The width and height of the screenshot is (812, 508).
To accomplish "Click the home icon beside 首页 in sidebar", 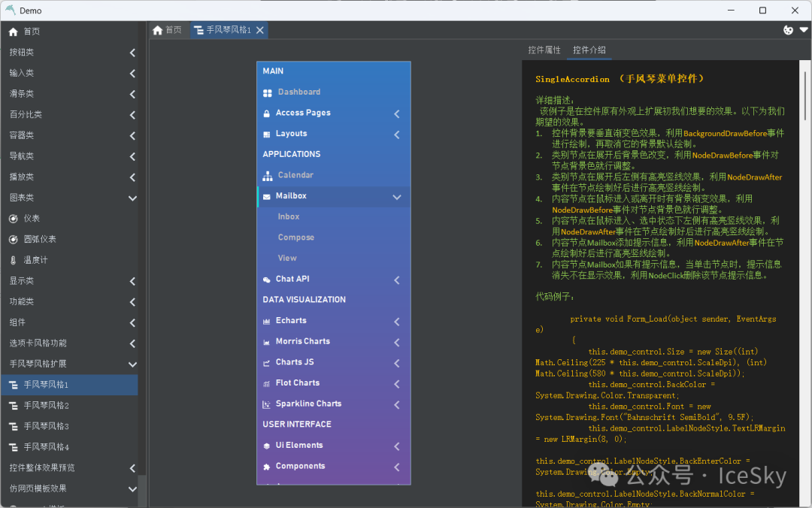I will tap(14, 32).
